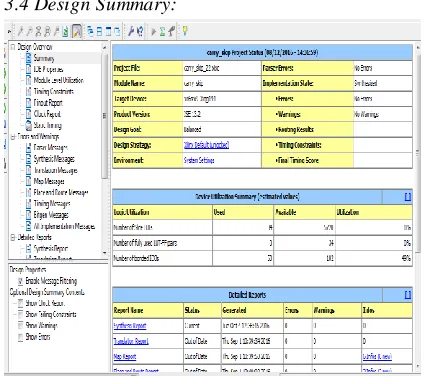Click the yellow lightbulb toolbar icon
This screenshot has width=424, height=384.
[185, 31]
